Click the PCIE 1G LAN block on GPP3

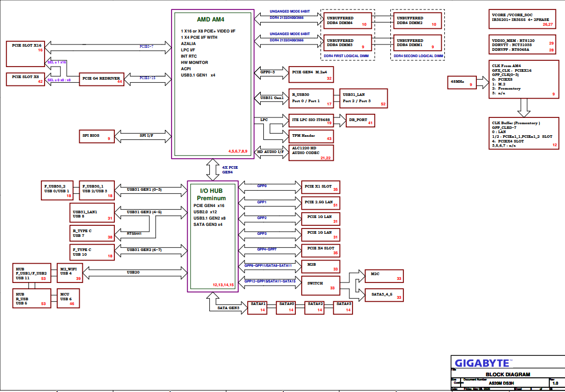click(x=321, y=235)
